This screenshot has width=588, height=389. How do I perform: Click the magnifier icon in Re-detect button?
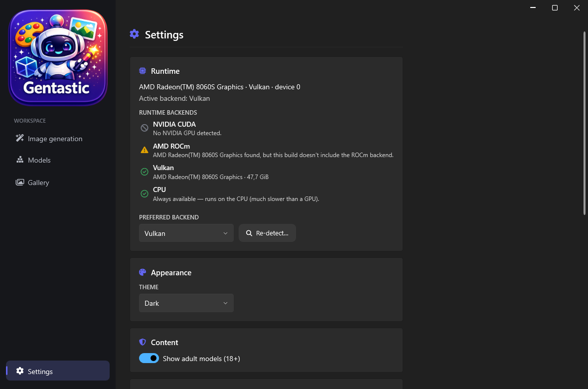[249, 233]
